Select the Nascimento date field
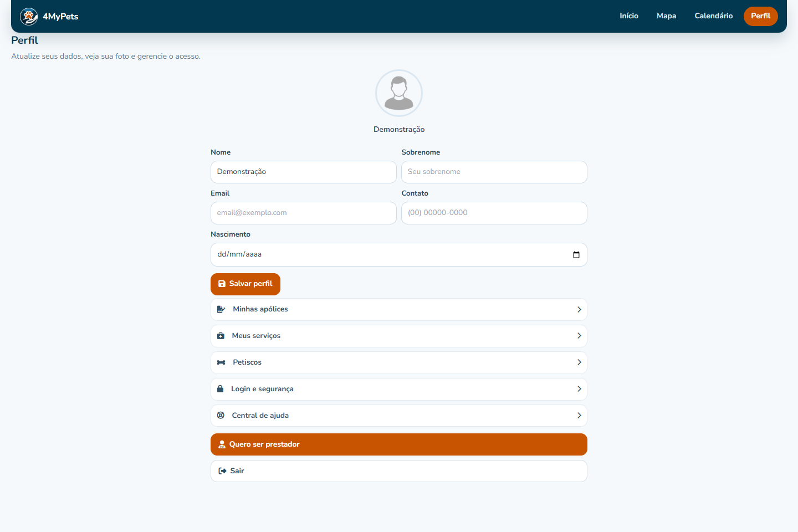Viewport: 798px width, 532px height. click(x=399, y=255)
